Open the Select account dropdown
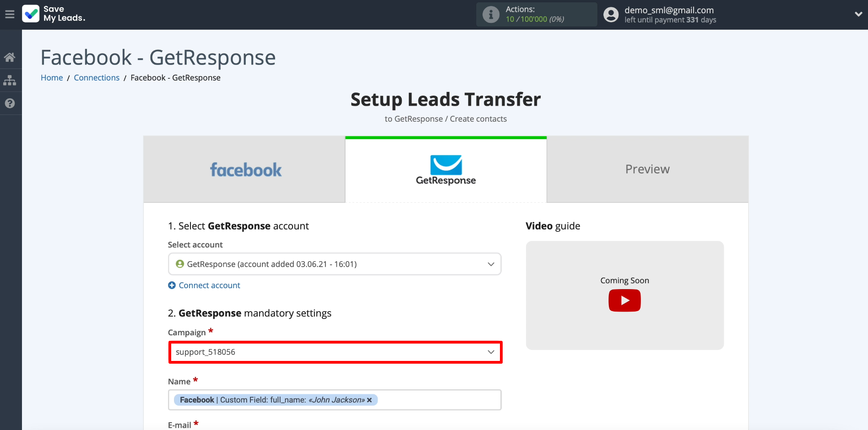Viewport: 868px width, 430px height. coord(335,264)
